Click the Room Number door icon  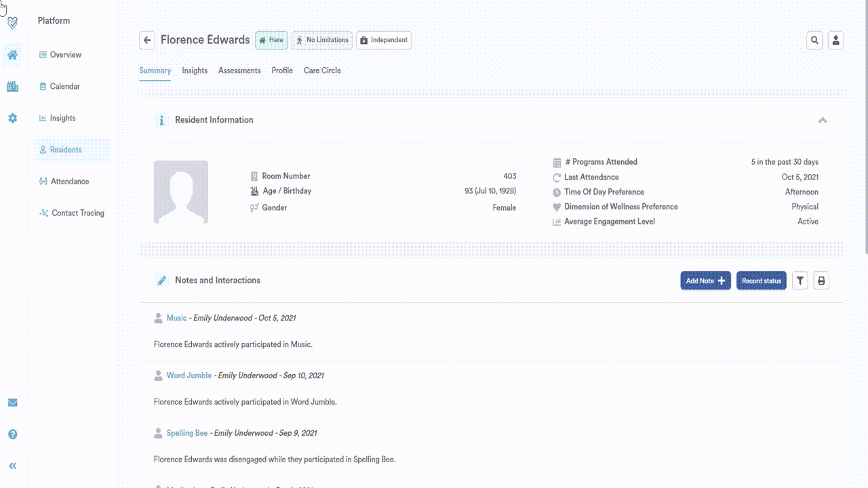click(254, 176)
